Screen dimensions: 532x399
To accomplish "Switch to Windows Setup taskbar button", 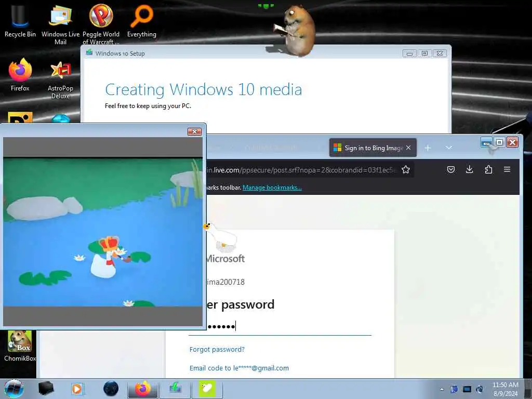I will [175, 389].
